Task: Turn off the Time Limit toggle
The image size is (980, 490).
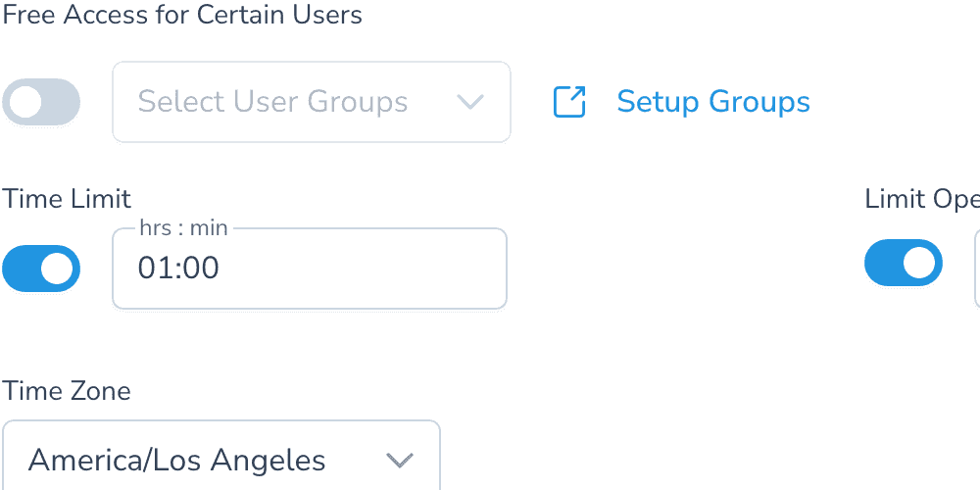Action: tap(41, 269)
